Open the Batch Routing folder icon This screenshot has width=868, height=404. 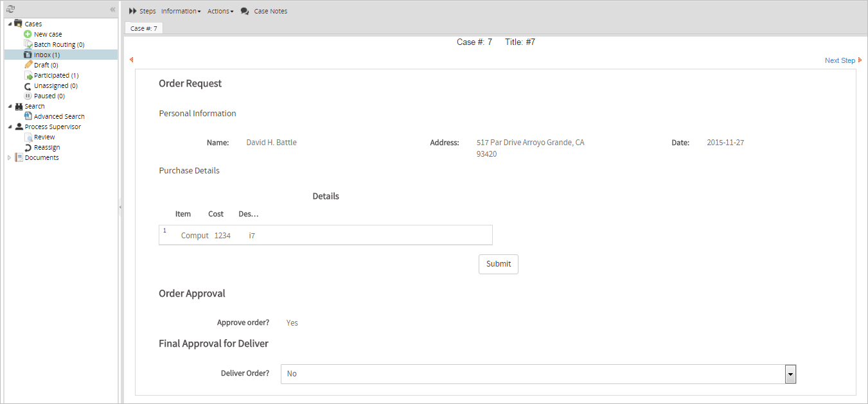[28, 44]
